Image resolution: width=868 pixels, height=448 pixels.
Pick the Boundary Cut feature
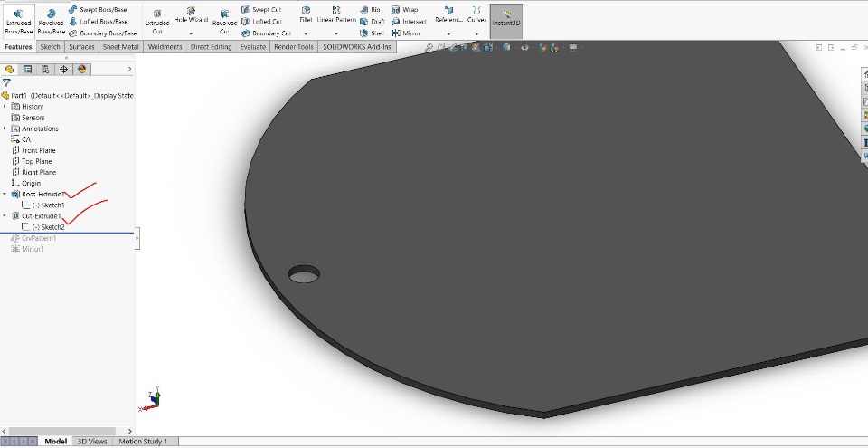click(x=266, y=33)
